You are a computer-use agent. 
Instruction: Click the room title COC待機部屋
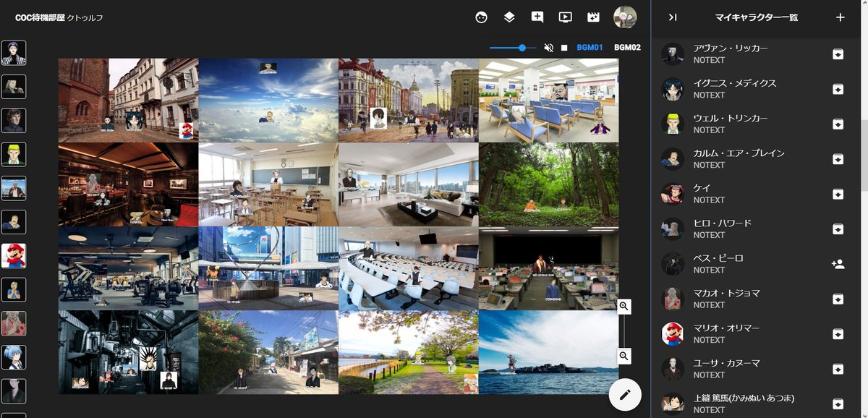[x=40, y=17]
